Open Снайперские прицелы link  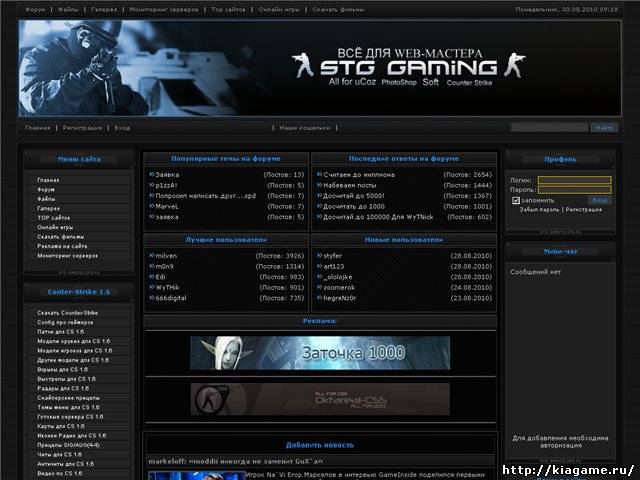(68, 398)
